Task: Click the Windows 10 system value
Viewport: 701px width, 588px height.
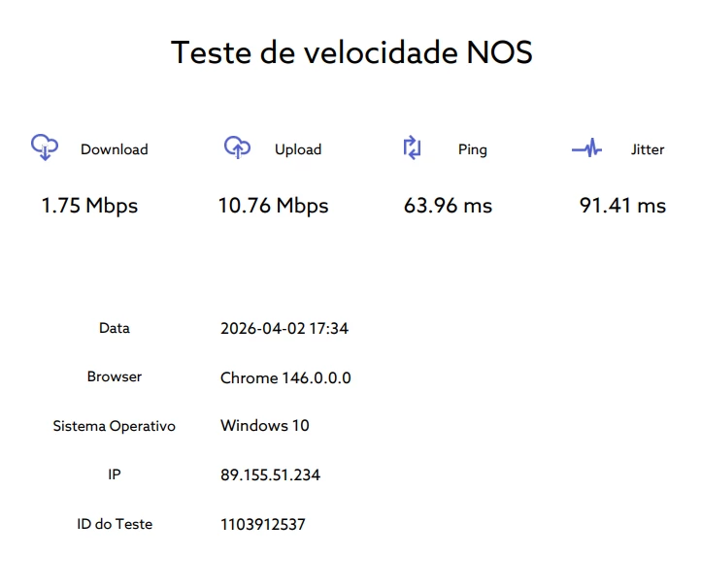Action: pos(265,426)
